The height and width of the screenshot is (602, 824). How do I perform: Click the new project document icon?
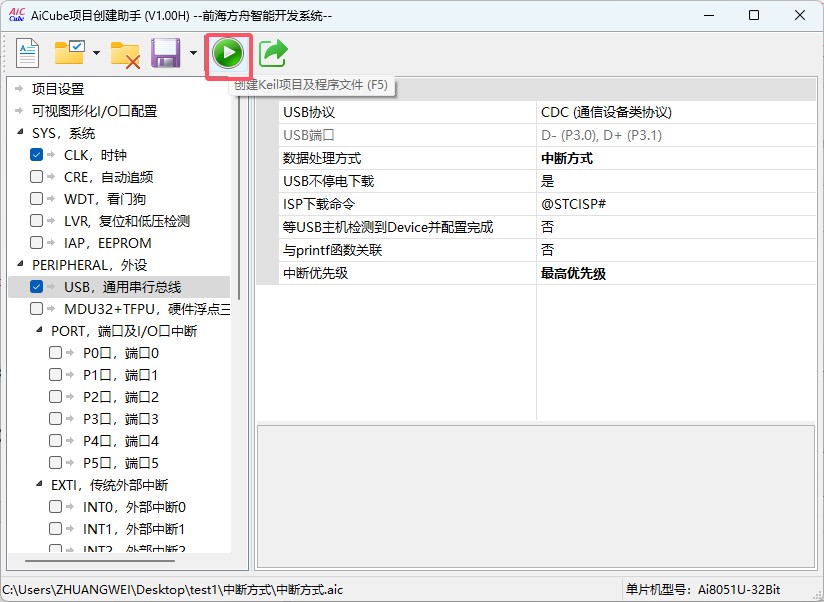27,53
